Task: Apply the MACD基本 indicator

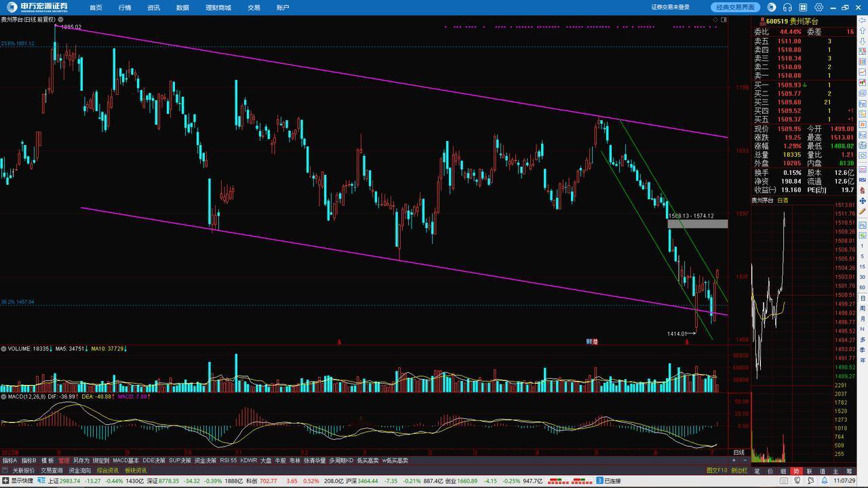Action: (x=125, y=460)
